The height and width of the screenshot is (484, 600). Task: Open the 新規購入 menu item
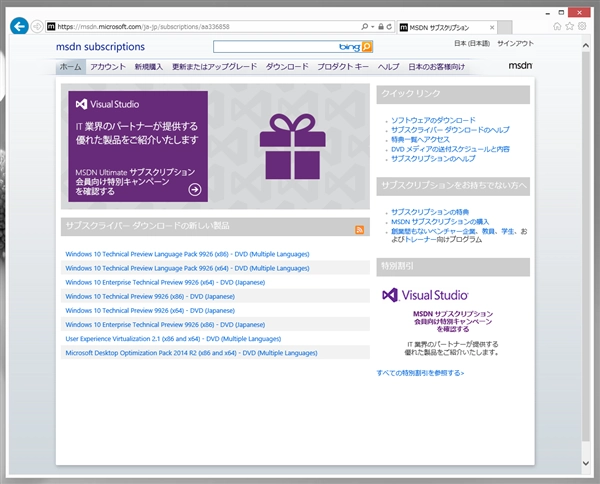(149, 67)
